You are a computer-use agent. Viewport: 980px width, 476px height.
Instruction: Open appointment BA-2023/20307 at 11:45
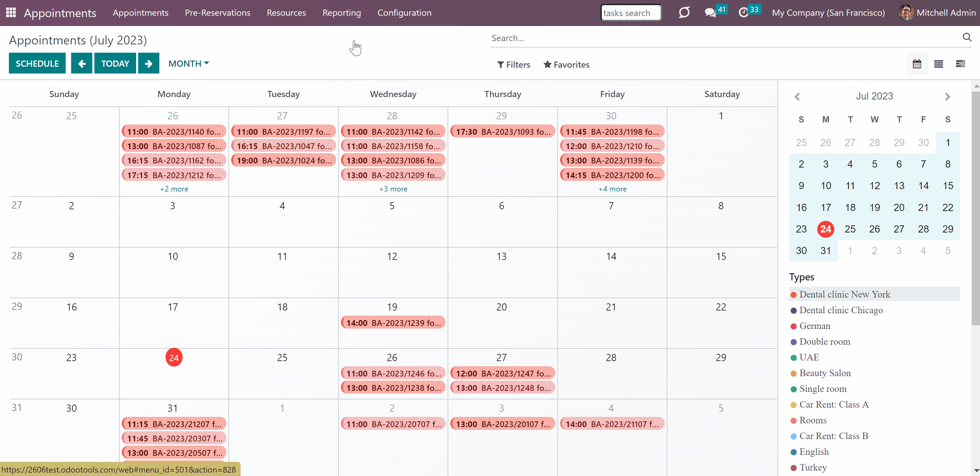point(174,438)
